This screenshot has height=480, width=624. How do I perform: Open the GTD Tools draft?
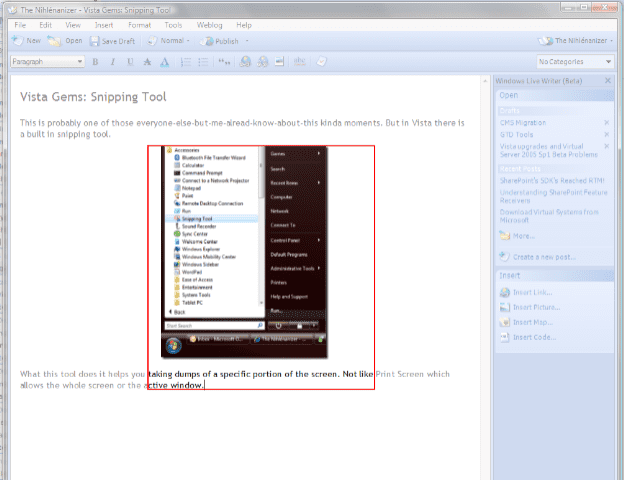(516, 135)
